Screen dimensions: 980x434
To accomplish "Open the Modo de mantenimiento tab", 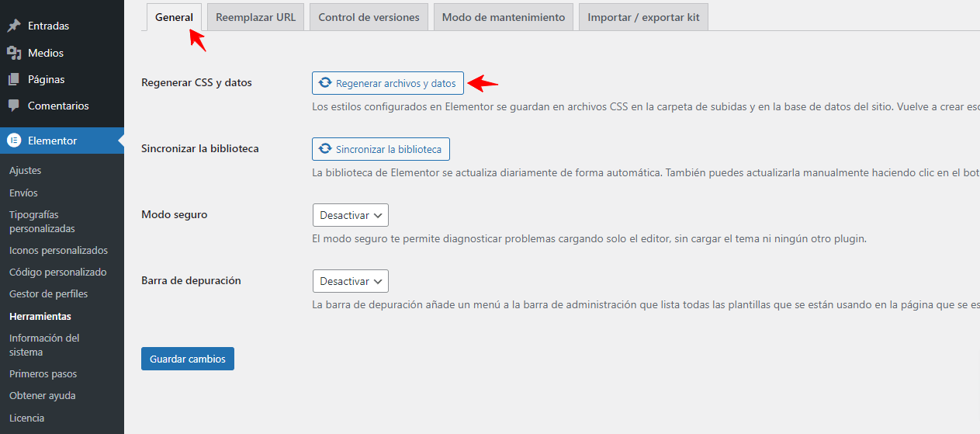I will 504,17.
